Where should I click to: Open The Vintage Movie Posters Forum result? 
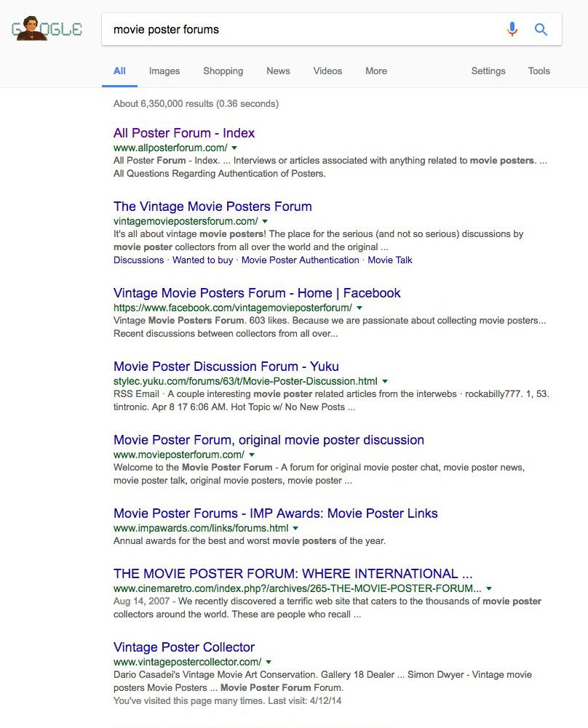coord(212,207)
